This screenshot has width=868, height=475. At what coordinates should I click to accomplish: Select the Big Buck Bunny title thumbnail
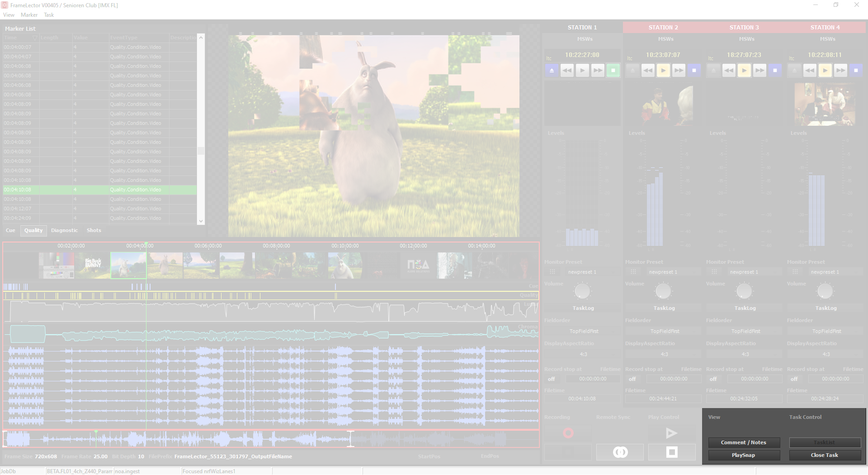93,266
